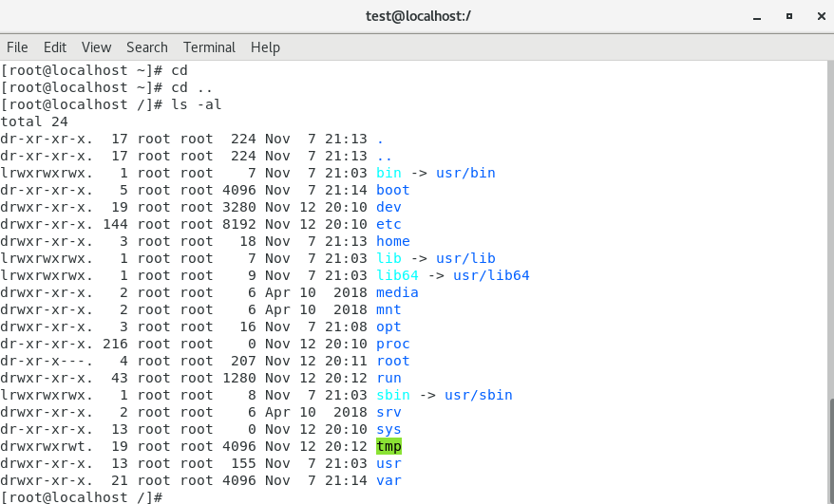Click the etc directory name
834x504 pixels.
coord(389,224)
